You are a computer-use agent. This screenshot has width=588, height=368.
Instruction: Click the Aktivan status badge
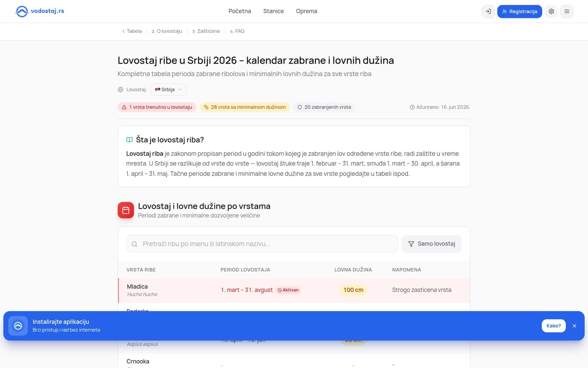coord(288,290)
